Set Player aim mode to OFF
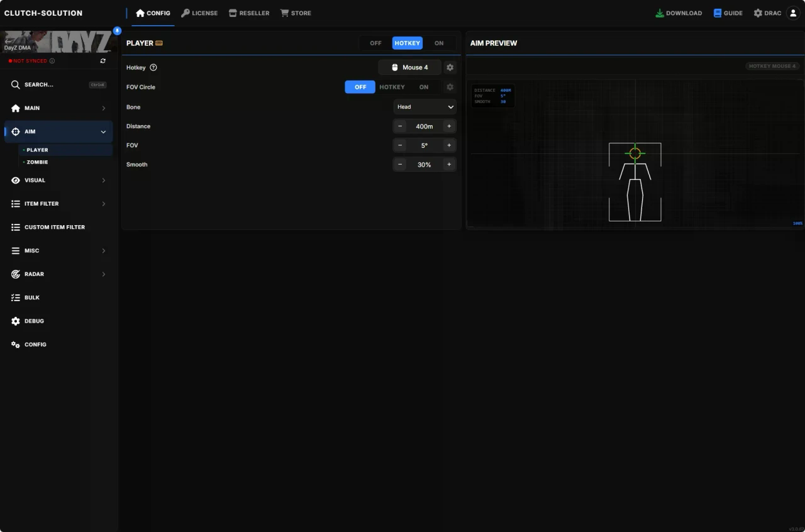Viewport: 805px width, 532px height. [375, 43]
